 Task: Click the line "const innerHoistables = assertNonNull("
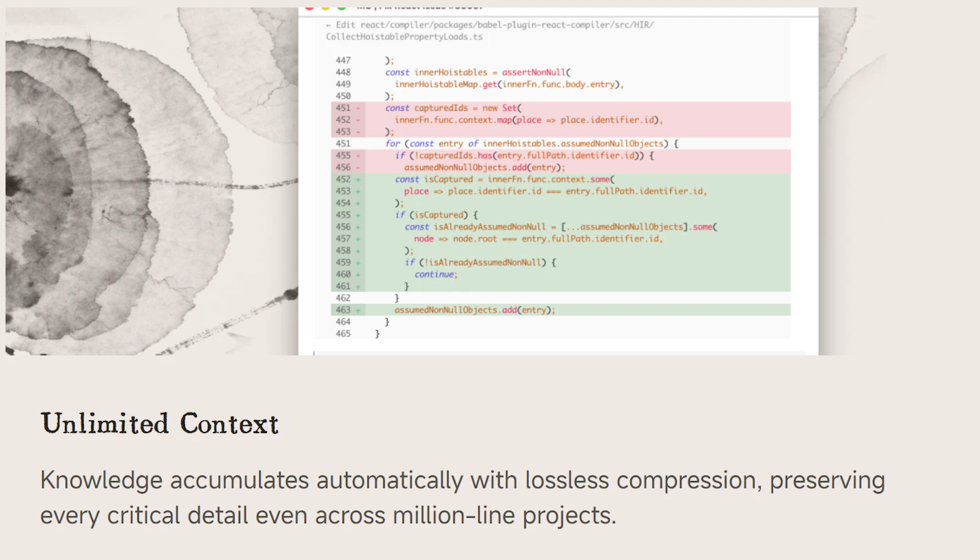[478, 72]
